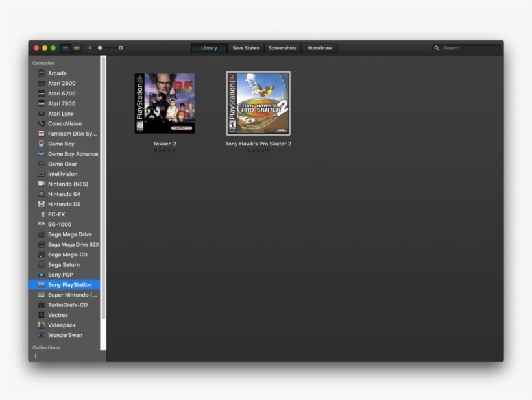
Task: Switch to the Screenshots tab
Action: coord(283,48)
